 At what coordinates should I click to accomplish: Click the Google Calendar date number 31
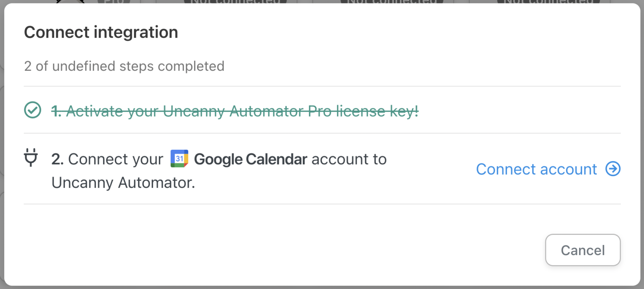pos(180,159)
